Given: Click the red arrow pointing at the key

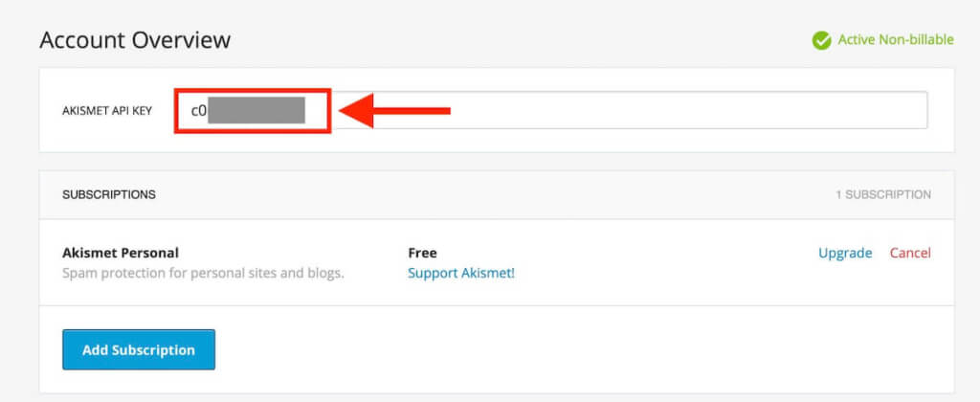Looking at the screenshot, I should click(394, 111).
